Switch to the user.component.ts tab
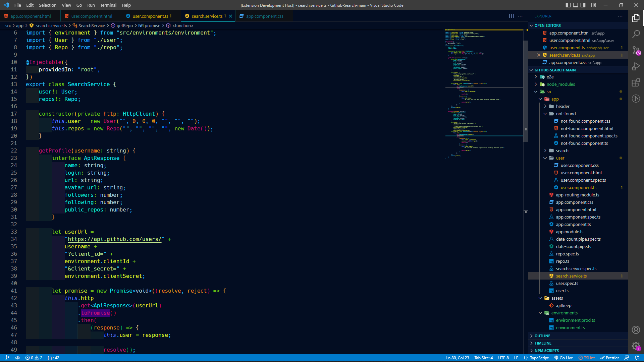644x362 pixels. click(150, 16)
